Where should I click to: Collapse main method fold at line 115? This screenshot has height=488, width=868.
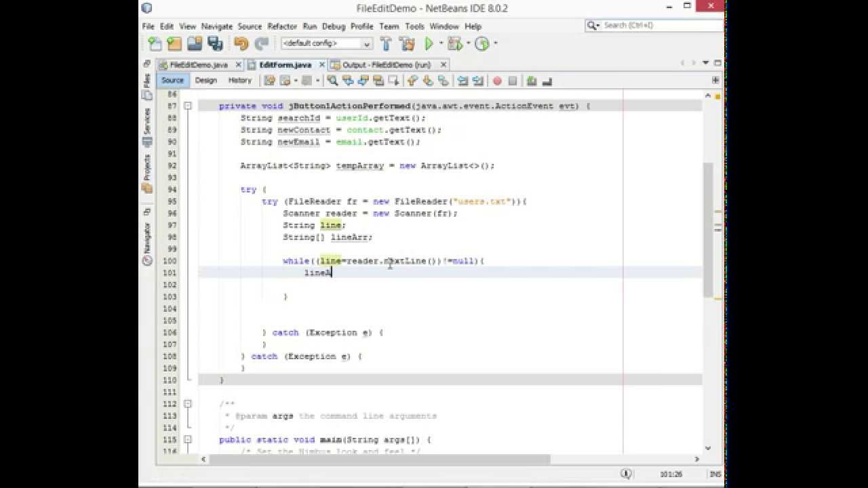pyautogui.click(x=188, y=440)
